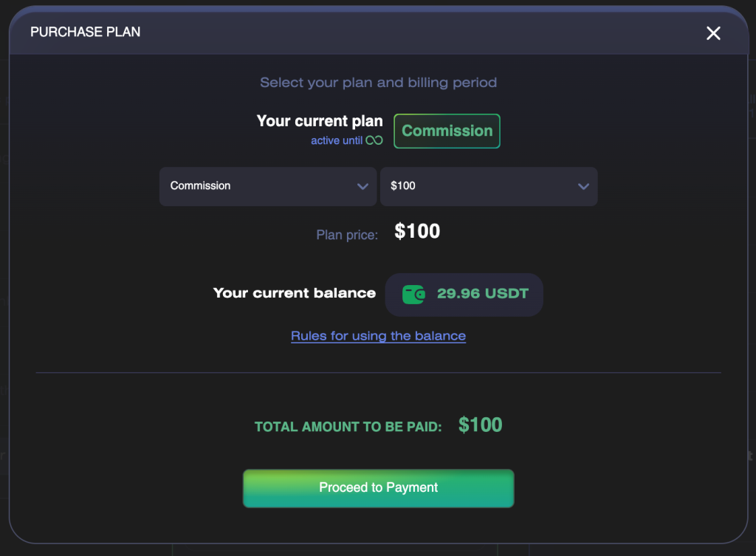Click the Plan price label
This screenshot has width=756, height=556.
[347, 235]
